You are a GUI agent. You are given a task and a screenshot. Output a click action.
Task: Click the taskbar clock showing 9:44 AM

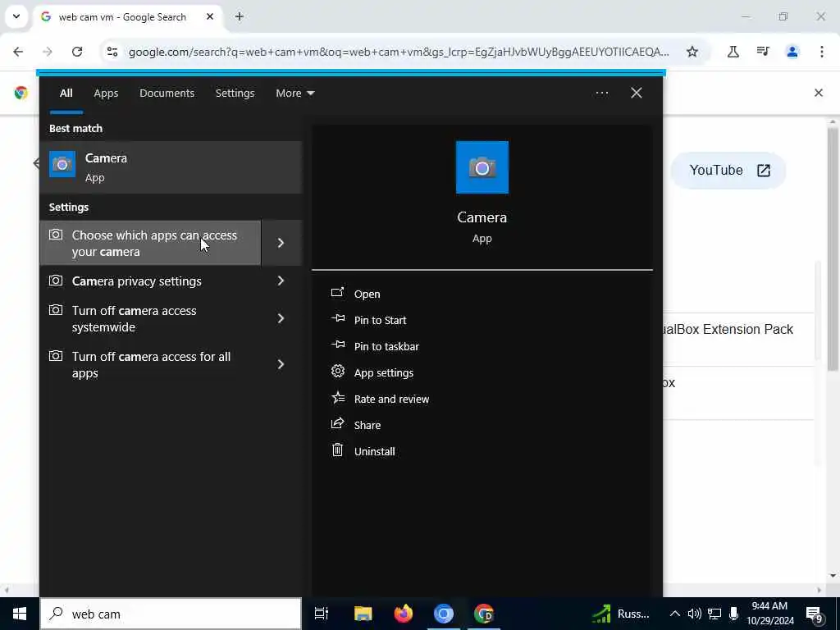(x=769, y=614)
